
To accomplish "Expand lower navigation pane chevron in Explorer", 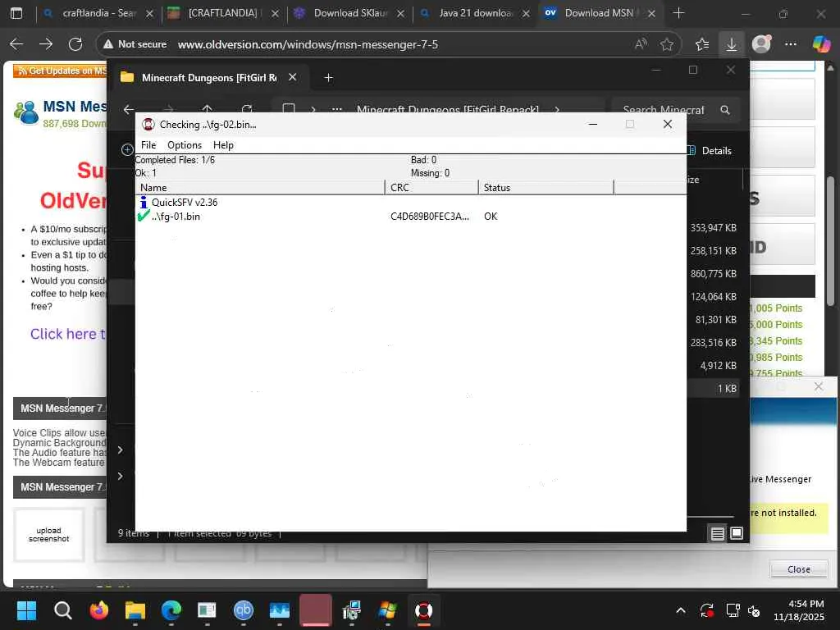I will tap(120, 477).
